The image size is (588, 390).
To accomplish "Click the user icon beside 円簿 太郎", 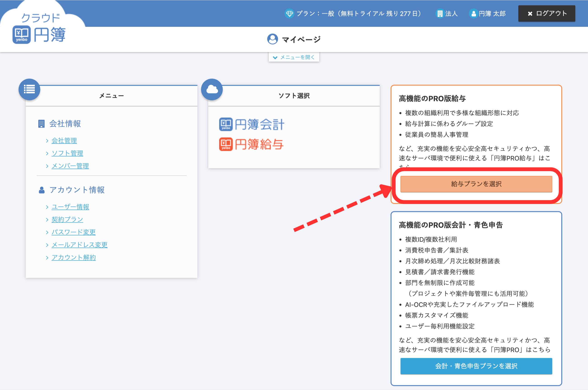I will point(473,13).
